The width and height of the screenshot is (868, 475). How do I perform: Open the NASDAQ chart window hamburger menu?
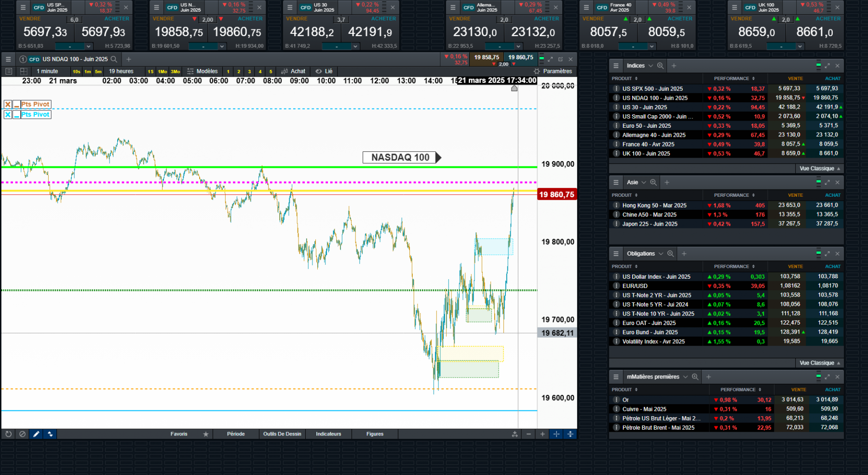[8, 59]
